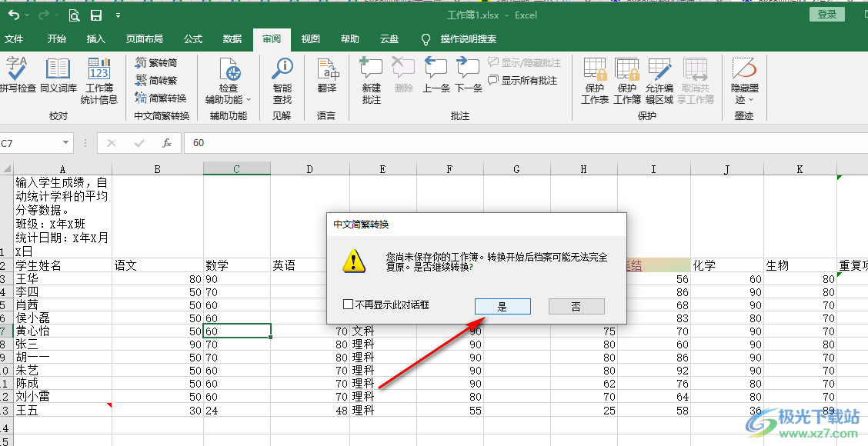Switch to the 开始 home tab
Viewport: 868px width, 446px height.
(x=56, y=38)
